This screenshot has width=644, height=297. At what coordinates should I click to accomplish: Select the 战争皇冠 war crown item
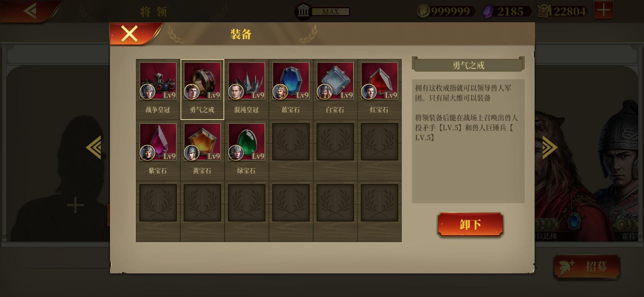(x=158, y=89)
